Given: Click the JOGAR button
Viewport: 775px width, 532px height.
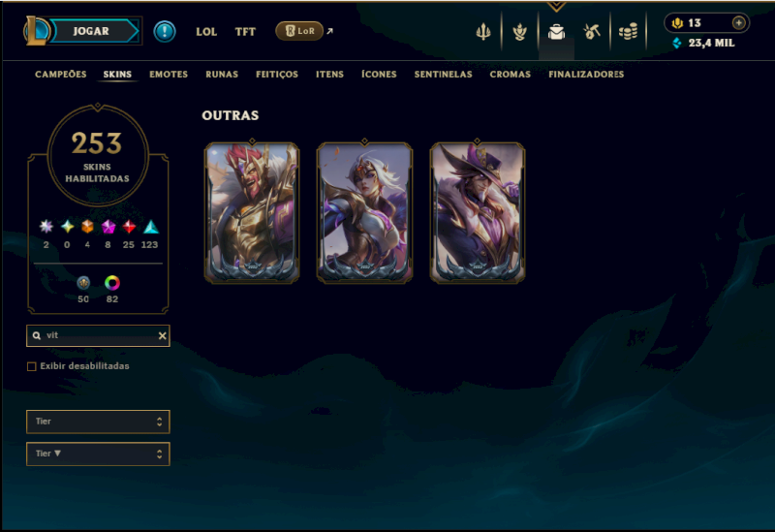Looking at the screenshot, I should [91, 31].
